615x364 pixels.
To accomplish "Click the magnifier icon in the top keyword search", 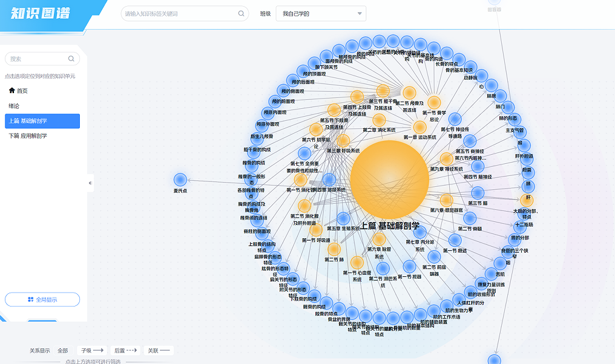I will pyautogui.click(x=241, y=13).
